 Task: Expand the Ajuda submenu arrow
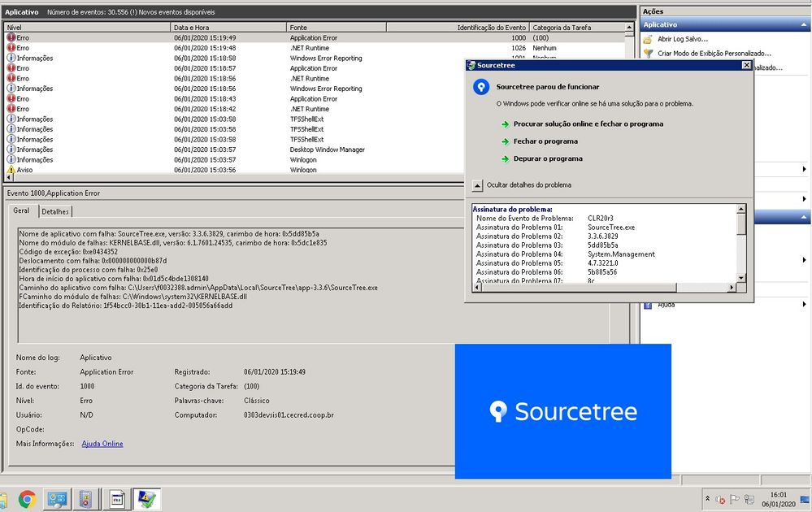pyautogui.click(x=804, y=305)
